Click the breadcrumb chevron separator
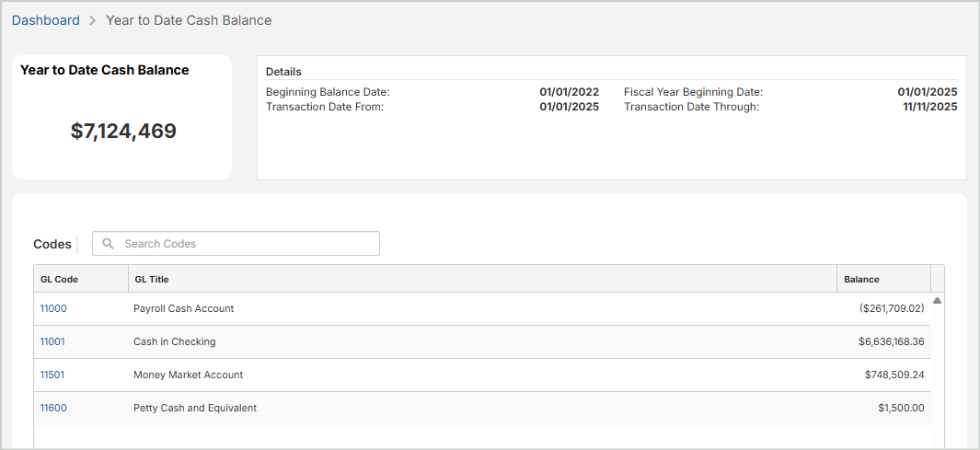The height and width of the screenshot is (450, 980). click(93, 20)
